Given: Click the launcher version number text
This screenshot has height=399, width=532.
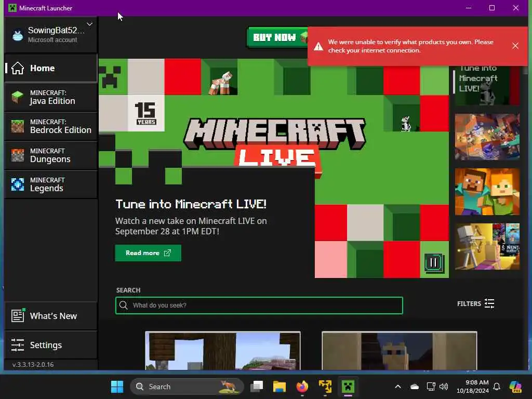Looking at the screenshot, I should (33, 365).
